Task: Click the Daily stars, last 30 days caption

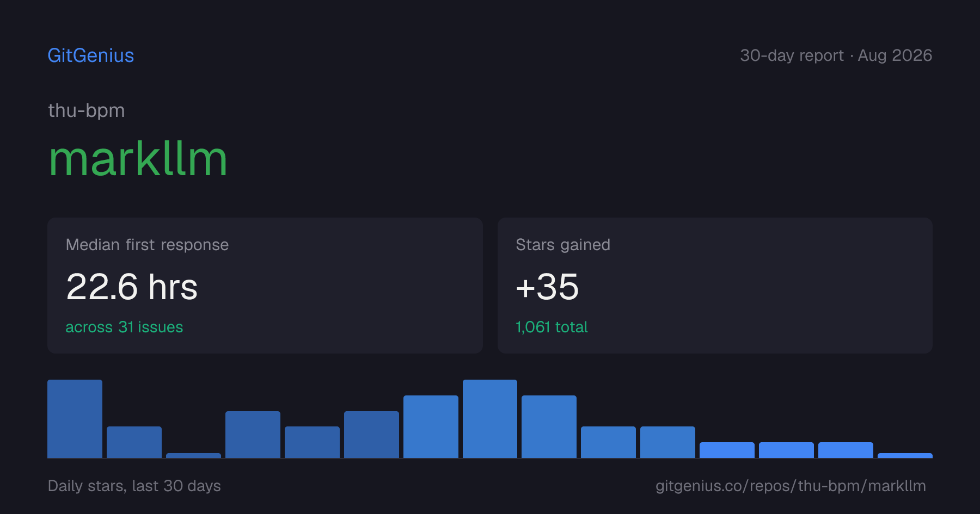Action: tap(134, 486)
